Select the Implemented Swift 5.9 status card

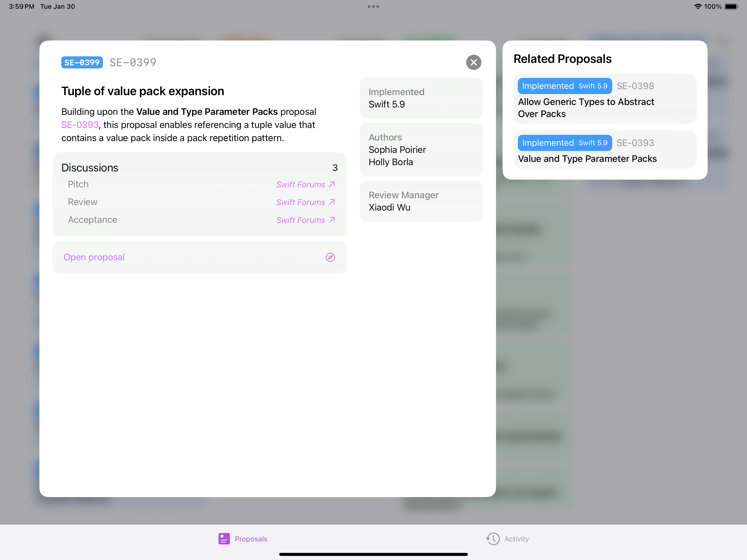(x=421, y=98)
